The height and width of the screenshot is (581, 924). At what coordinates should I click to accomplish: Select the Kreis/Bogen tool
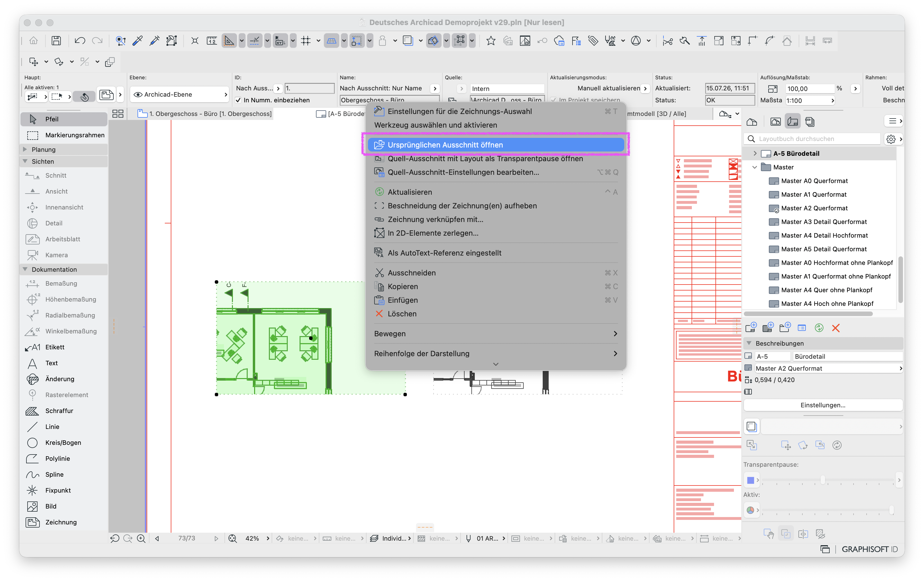[x=64, y=443]
